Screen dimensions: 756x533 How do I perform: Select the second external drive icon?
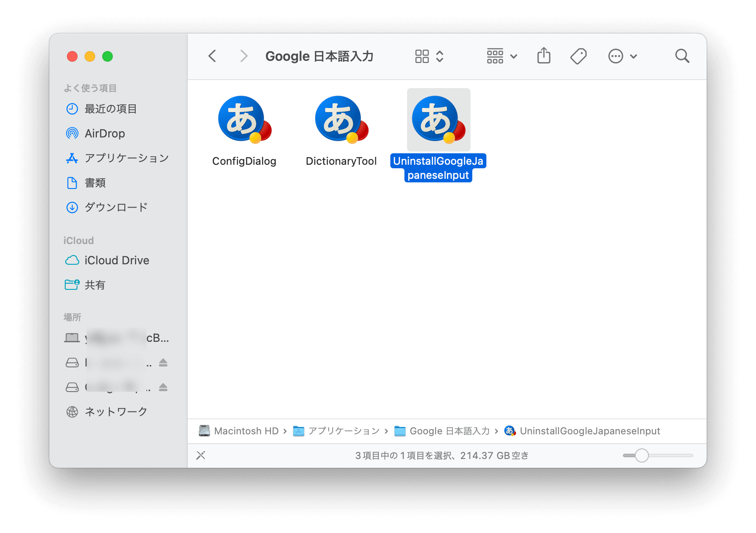(x=72, y=387)
